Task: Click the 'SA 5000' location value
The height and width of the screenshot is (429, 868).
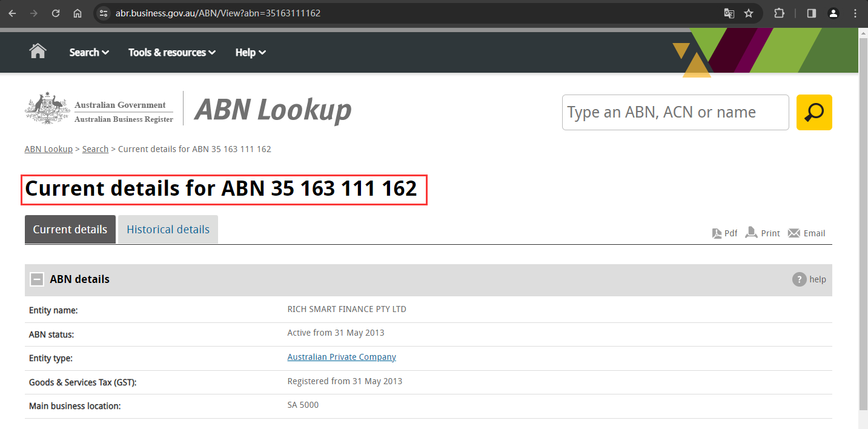Action: (303, 405)
